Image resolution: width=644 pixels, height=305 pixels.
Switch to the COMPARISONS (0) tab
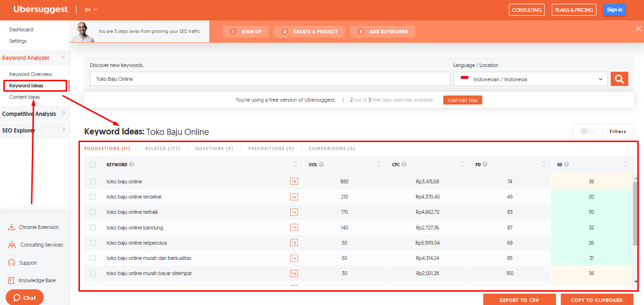tap(332, 148)
